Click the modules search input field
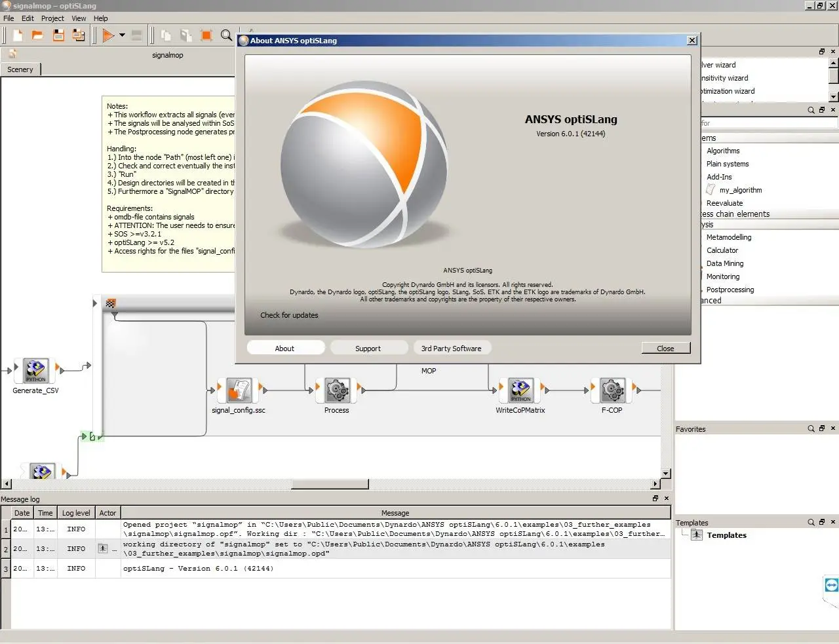The image size is (839, 644). click(770, 123)
